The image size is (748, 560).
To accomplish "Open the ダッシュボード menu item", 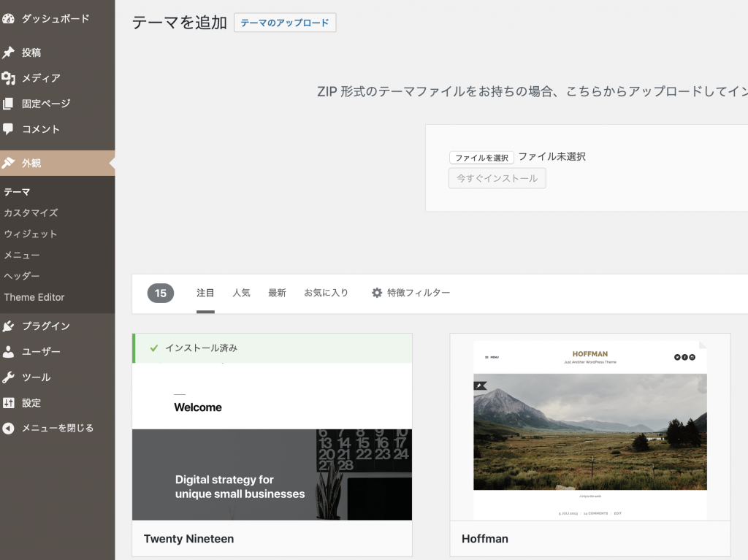I will (57, 18).
